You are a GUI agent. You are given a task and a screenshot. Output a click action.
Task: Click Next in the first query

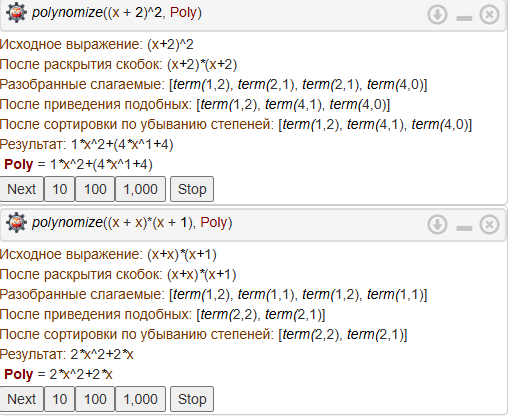[x=22, y=189]
